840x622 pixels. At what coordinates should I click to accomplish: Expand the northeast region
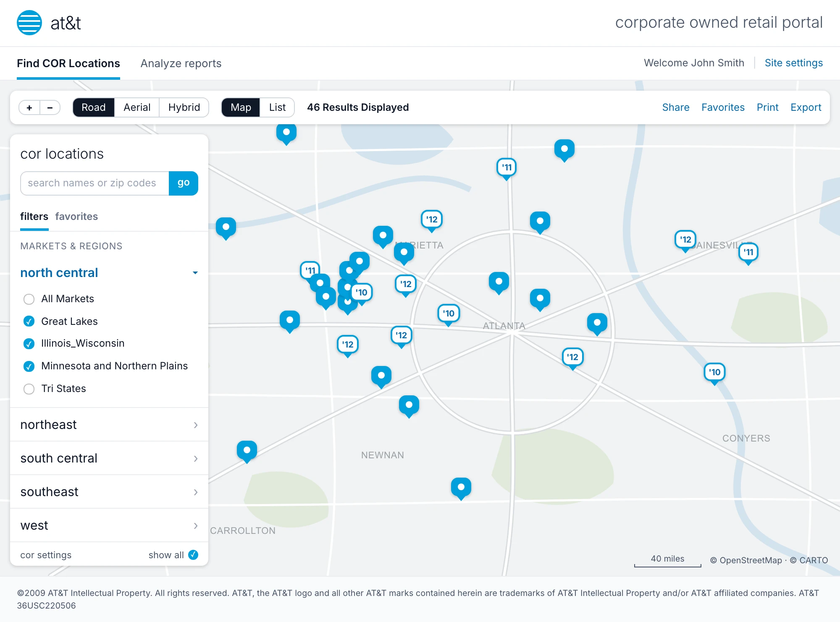click(109, 425)
